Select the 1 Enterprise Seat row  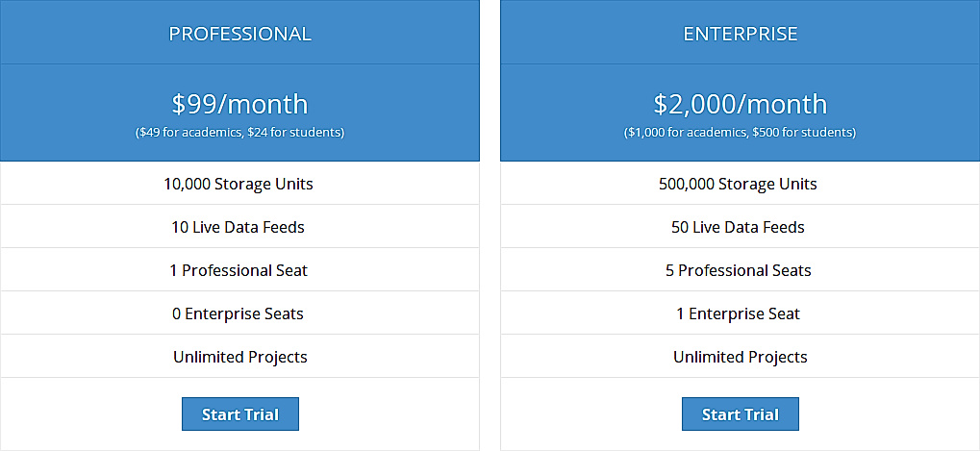[x=740, y=313]
